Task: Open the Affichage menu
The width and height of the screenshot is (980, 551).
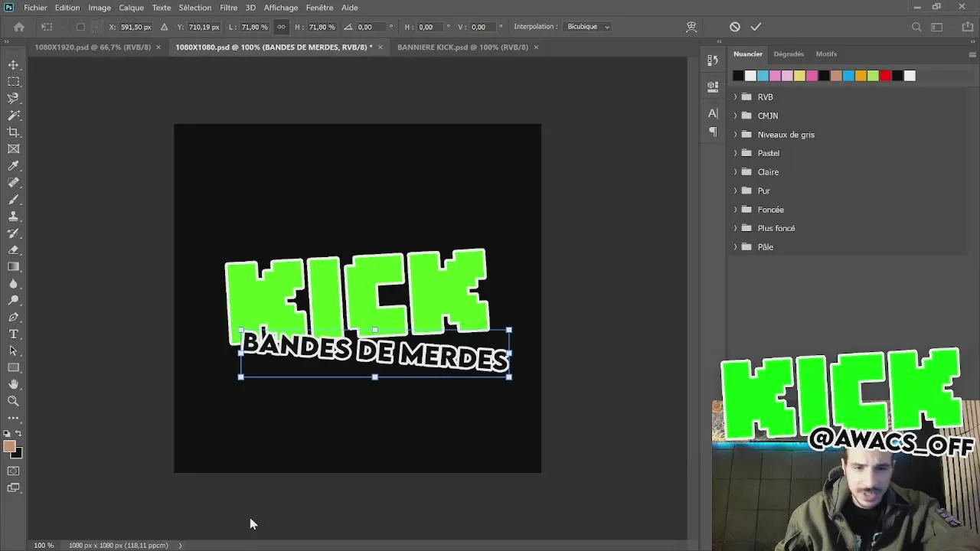Action: [x=281, y=8]
